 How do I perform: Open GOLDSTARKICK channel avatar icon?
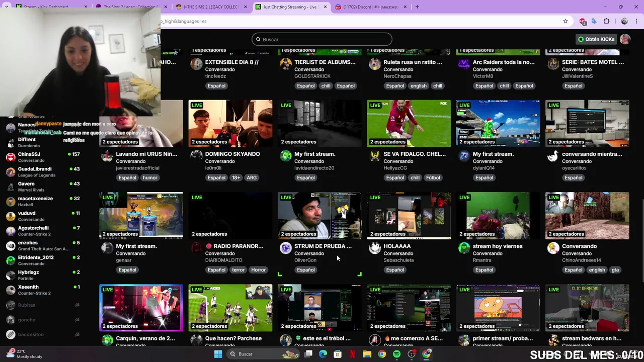[x=286, y=63]
